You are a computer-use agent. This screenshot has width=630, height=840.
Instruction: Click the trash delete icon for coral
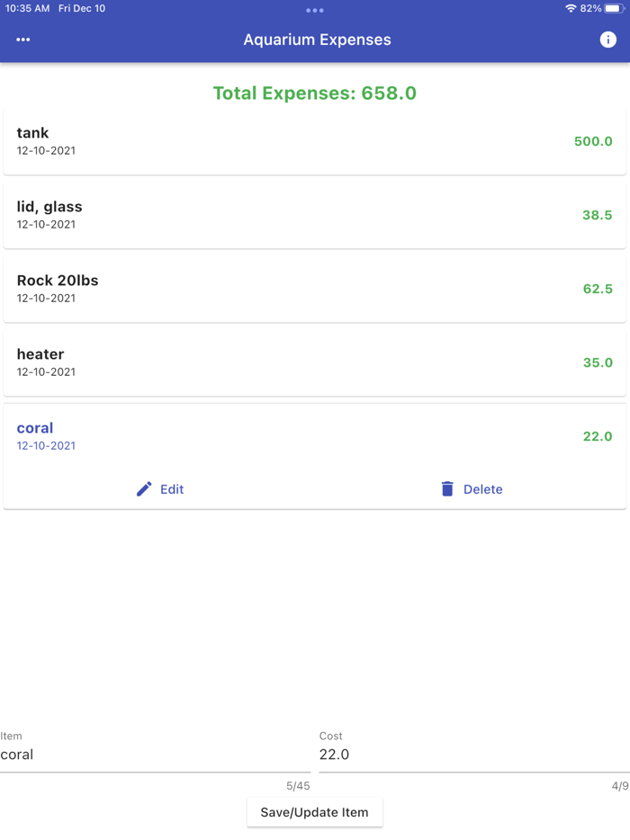(447, 489)
